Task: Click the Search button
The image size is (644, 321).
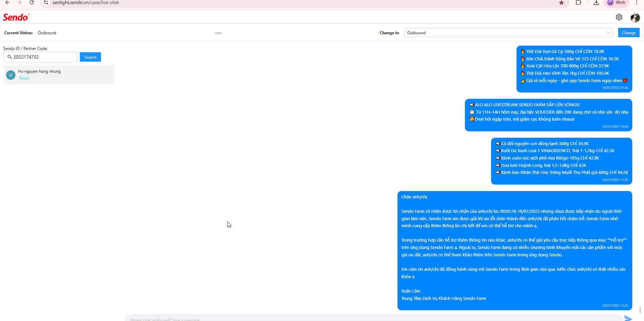Action: [90, 57]
